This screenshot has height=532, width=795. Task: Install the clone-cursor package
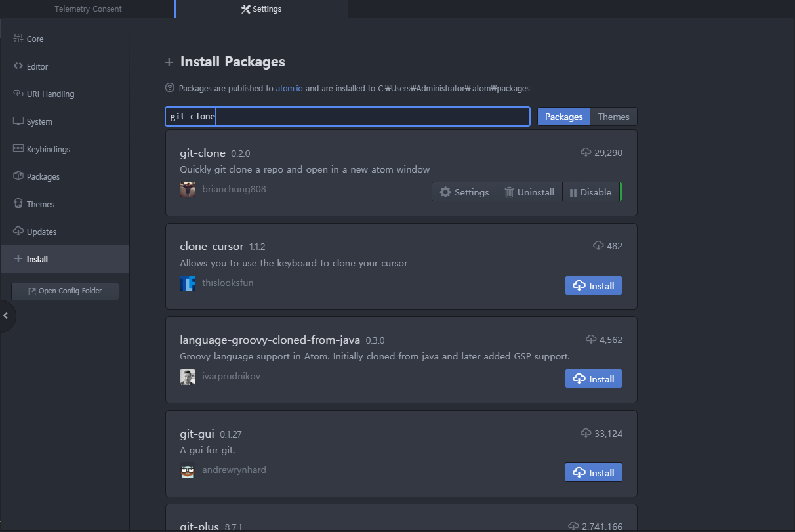594,285
